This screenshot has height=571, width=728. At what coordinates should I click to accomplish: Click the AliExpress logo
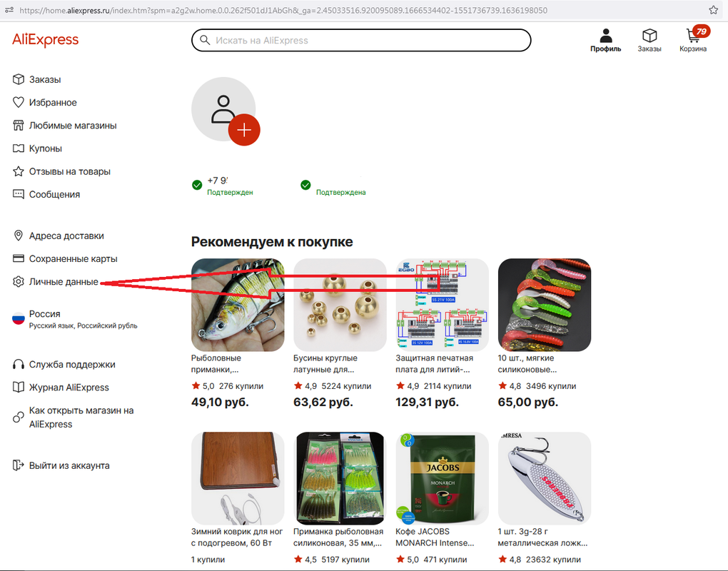coord(46,40)
